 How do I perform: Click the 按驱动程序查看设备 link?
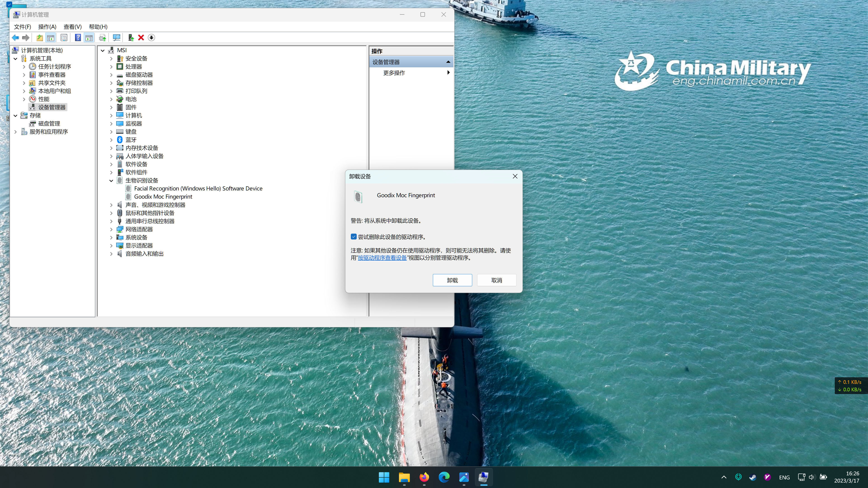pyautogui.click(x=382, y=258)
